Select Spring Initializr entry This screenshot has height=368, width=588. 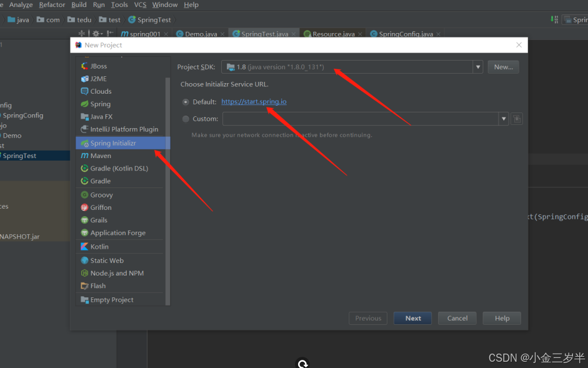point(123,143)
